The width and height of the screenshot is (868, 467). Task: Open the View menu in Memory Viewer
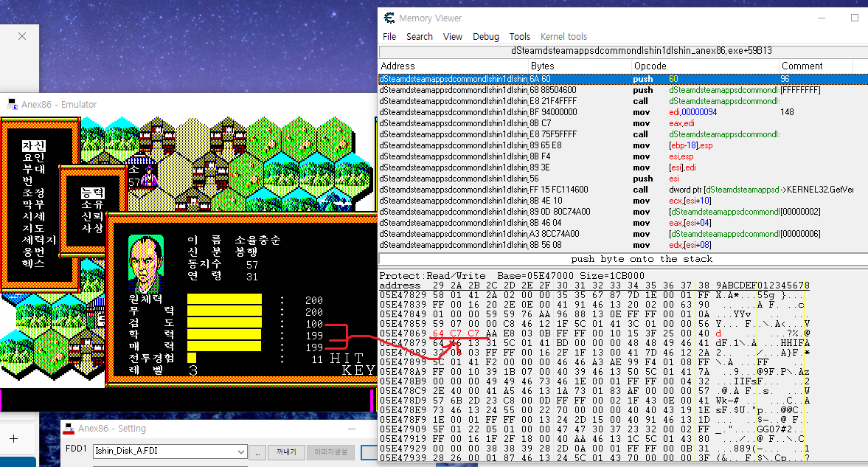click(x=452, y=37)
